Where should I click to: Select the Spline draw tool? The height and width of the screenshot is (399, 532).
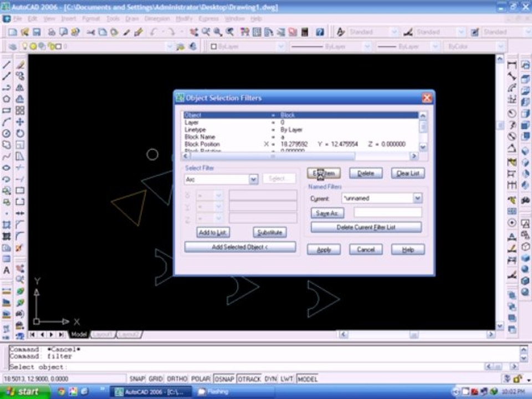point(7,156)
